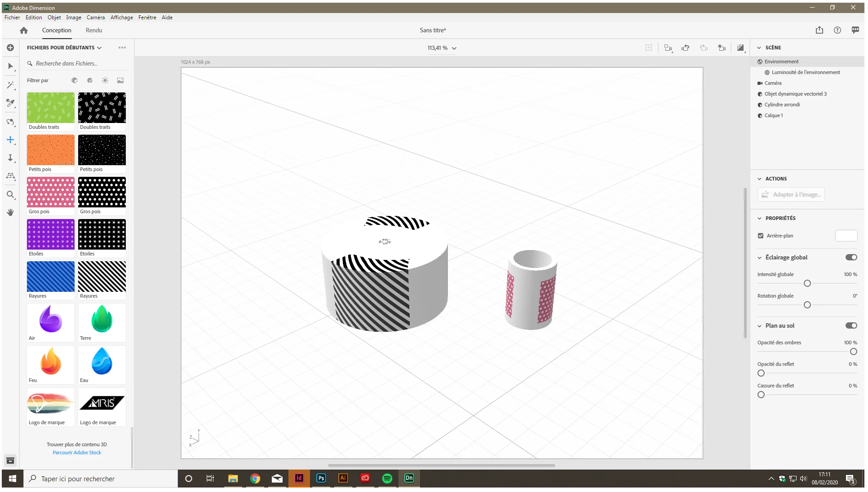This screenshot has height=492, width=868.
Task: Select the Orbit camera tool
Action: (x=10, y=122)
